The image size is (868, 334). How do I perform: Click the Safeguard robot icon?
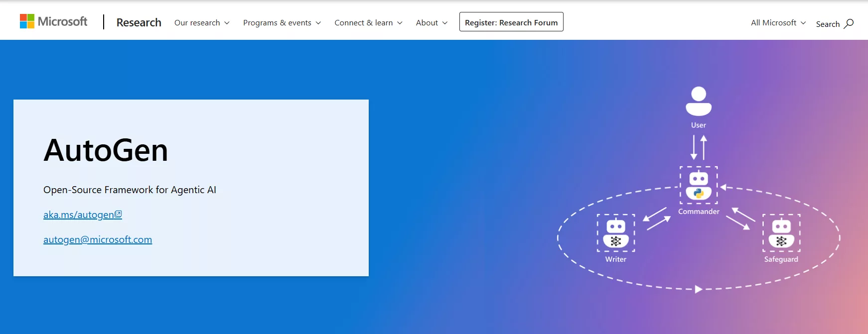[781, 233]
